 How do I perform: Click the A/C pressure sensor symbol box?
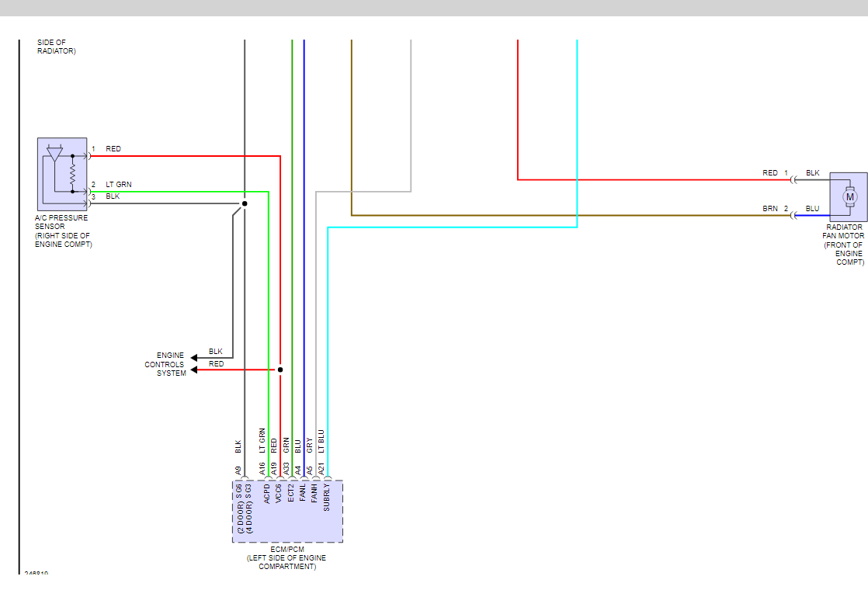click(x=62, y=174)
